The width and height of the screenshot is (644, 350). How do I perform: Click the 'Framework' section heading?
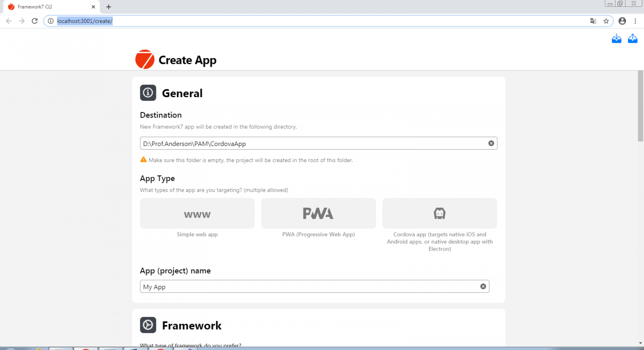pyautogui.click(x=192, y=326)
